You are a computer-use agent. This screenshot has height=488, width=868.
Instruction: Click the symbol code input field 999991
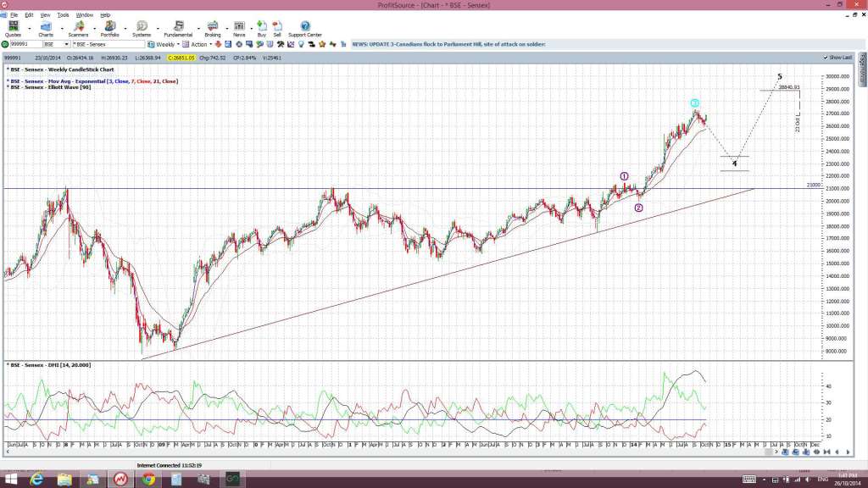tap(26, 44)
